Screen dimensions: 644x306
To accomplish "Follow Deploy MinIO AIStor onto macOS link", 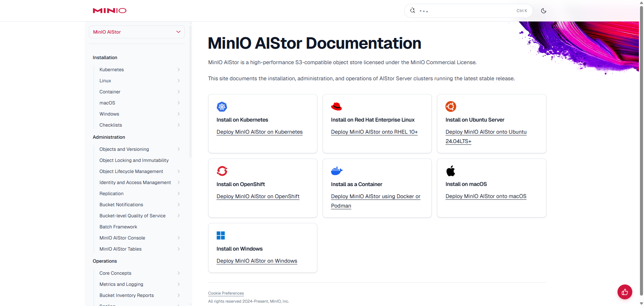I will tap(486, 196).
